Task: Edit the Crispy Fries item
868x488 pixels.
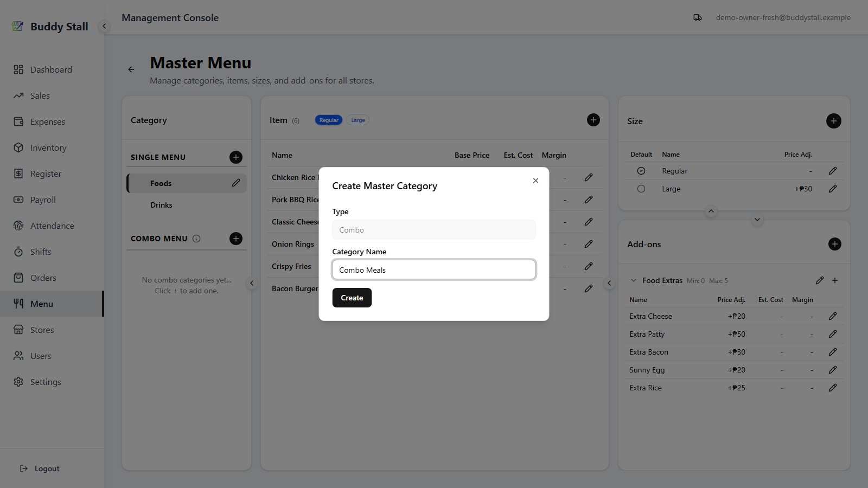Action: coord(589,266)
